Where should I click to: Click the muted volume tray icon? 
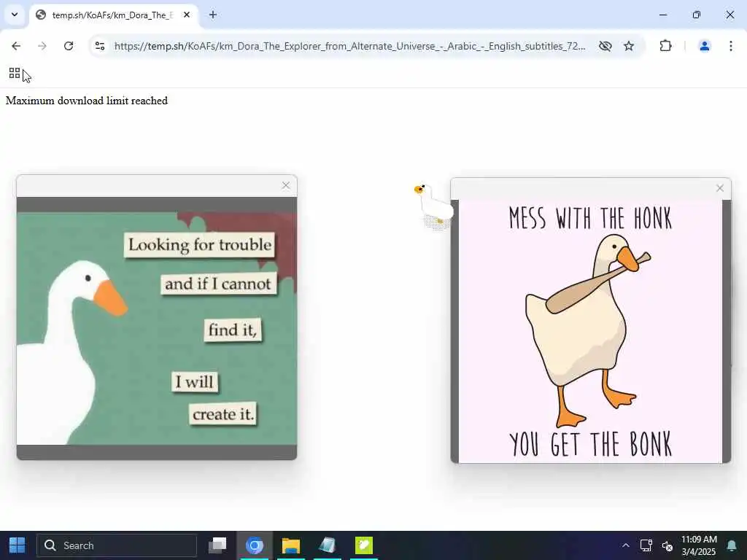tap(667, 545)
